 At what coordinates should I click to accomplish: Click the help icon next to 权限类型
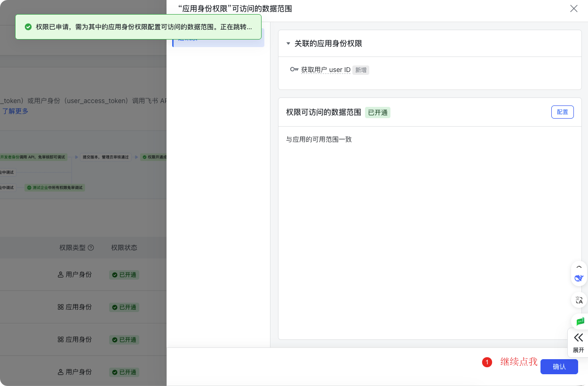click(x=91, y=248)
